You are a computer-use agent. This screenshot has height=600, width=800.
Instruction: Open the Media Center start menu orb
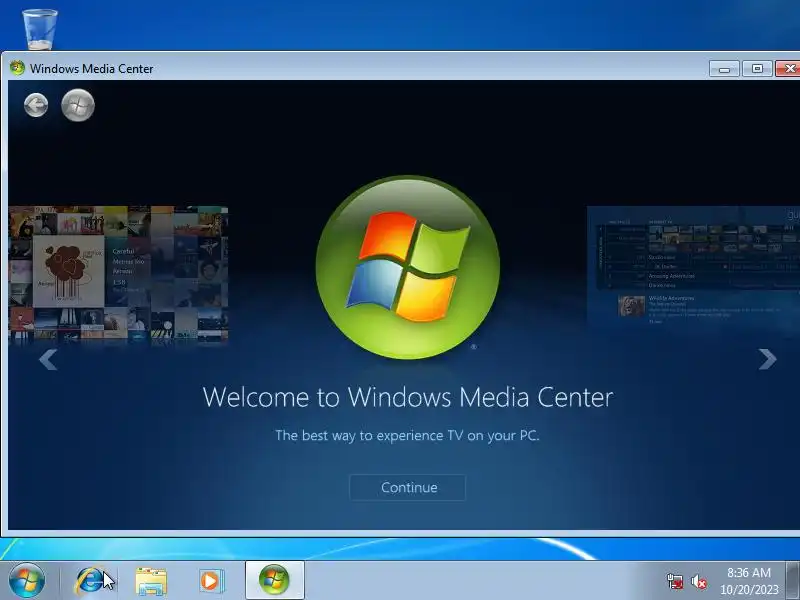(x=78, y=105)
